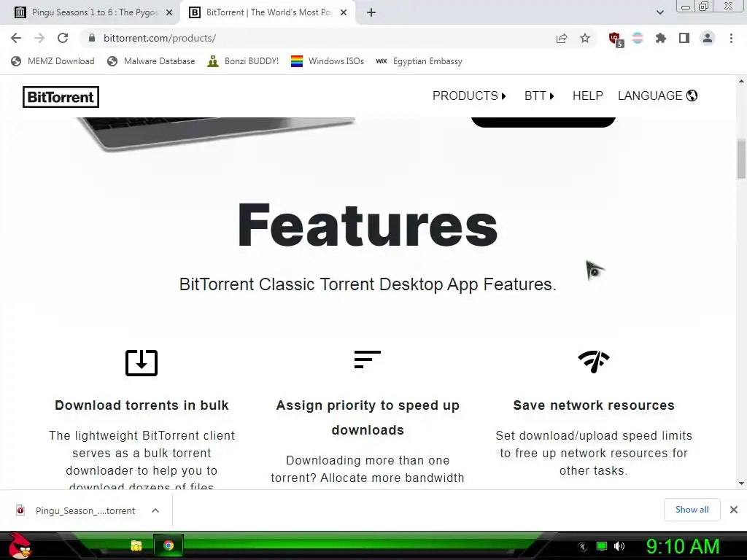Image resolution: width=747 pixels, height=560 pixels.
Task: Reload the BitTorrent page
Action: coord(63,38)
